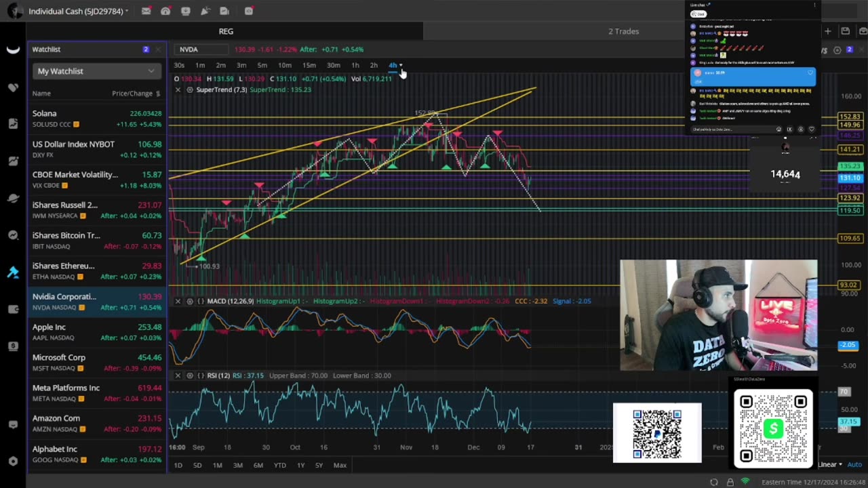Select the highlighted drawing tool in left sidebar

(x=13, y=272)
